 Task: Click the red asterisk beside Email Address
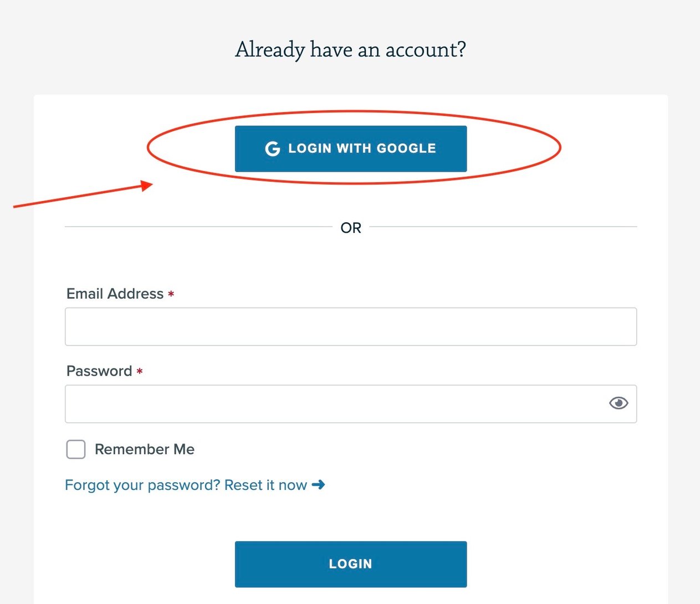click(170, 294)
